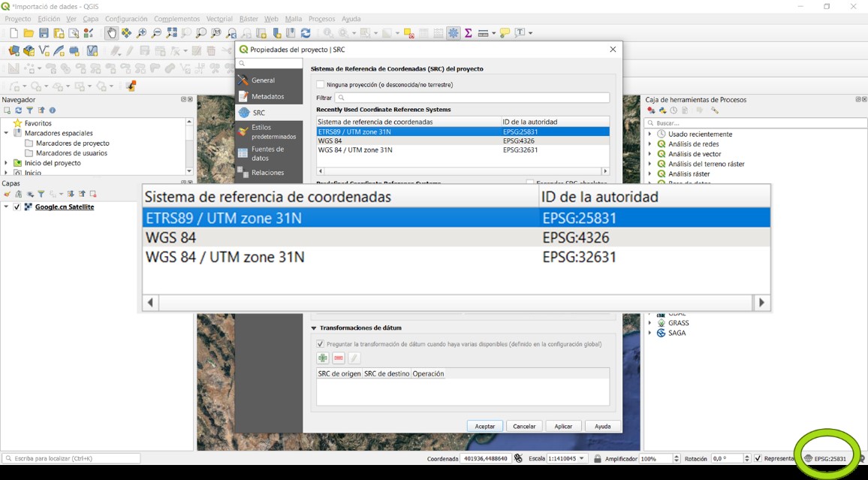Select the WGS 84 row in the small list
This screenshot has height=480, width=868.
[463, 141]
